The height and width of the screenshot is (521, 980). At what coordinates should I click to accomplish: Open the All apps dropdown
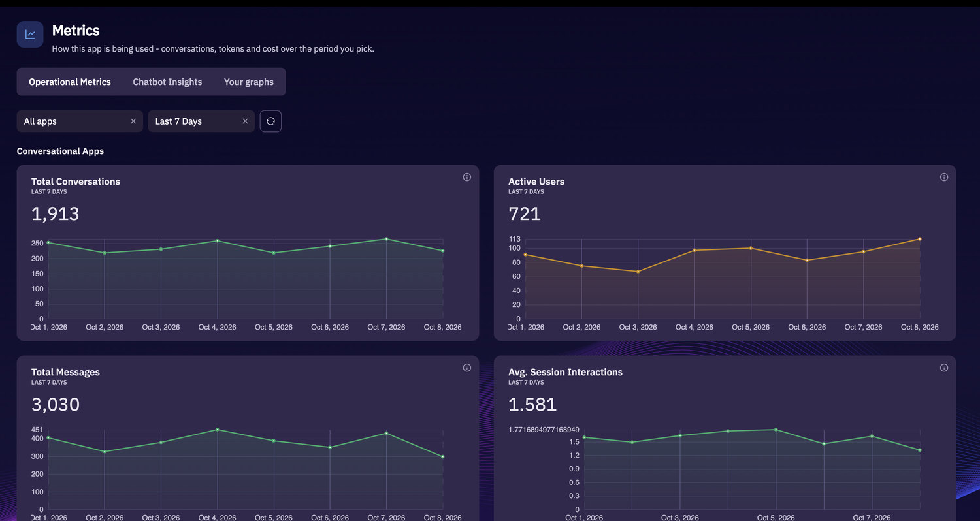click(x=80, y=121)
